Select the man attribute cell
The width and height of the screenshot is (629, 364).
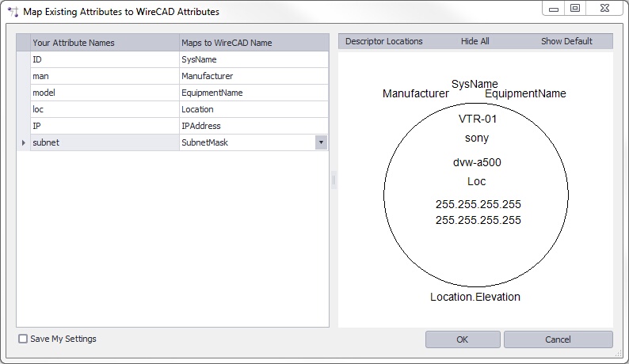point(105,76)
